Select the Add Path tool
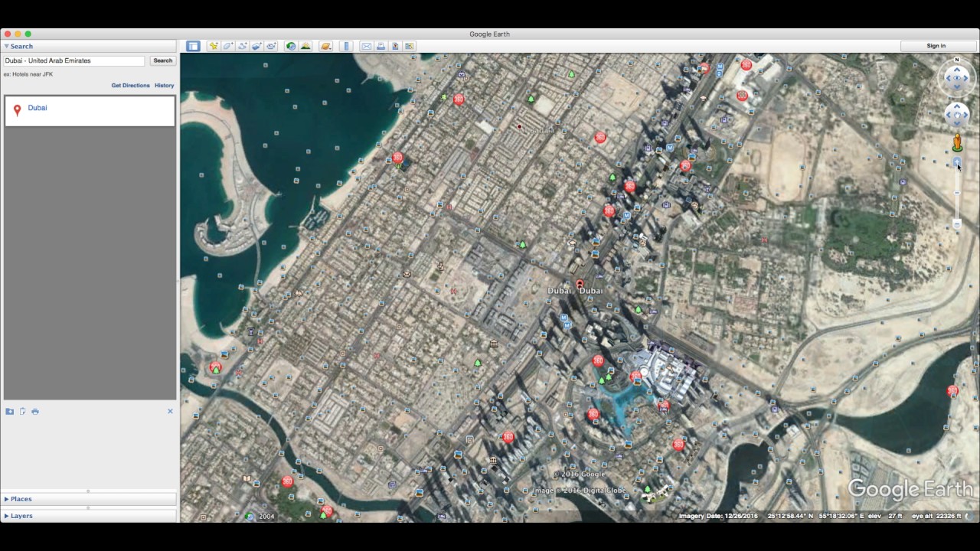This screenshot has height=551, width=980. point(242,46)
